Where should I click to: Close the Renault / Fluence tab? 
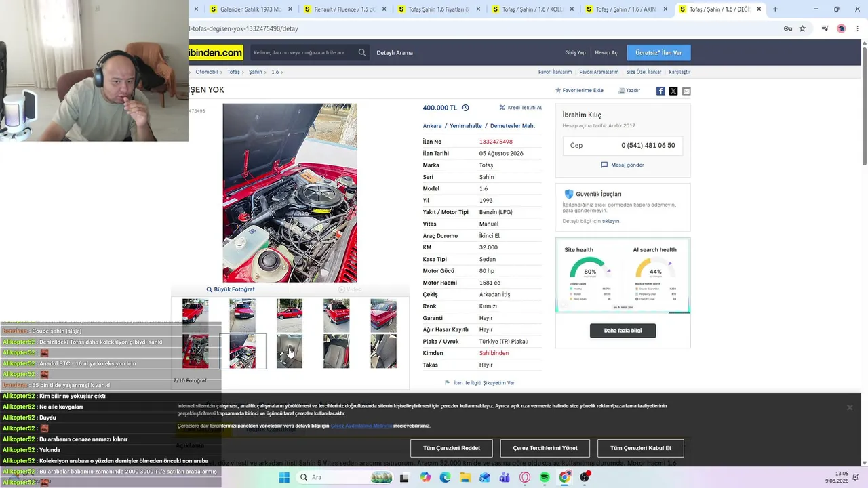(x=384, y=9)
